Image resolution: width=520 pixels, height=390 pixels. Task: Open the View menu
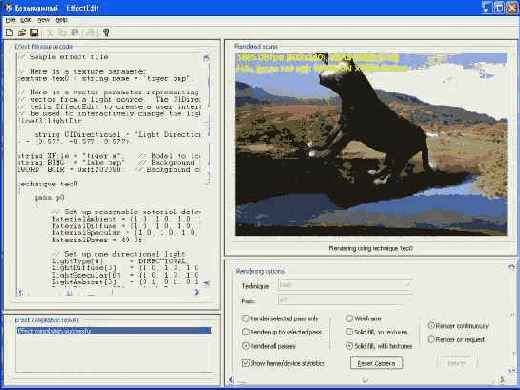click(x=43, y=20)
